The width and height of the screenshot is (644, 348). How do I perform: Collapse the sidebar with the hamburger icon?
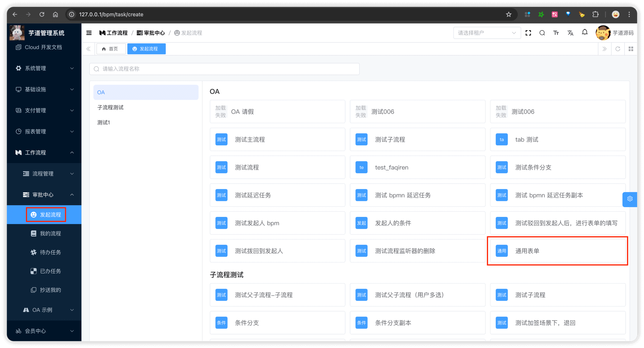pos(89,33)
